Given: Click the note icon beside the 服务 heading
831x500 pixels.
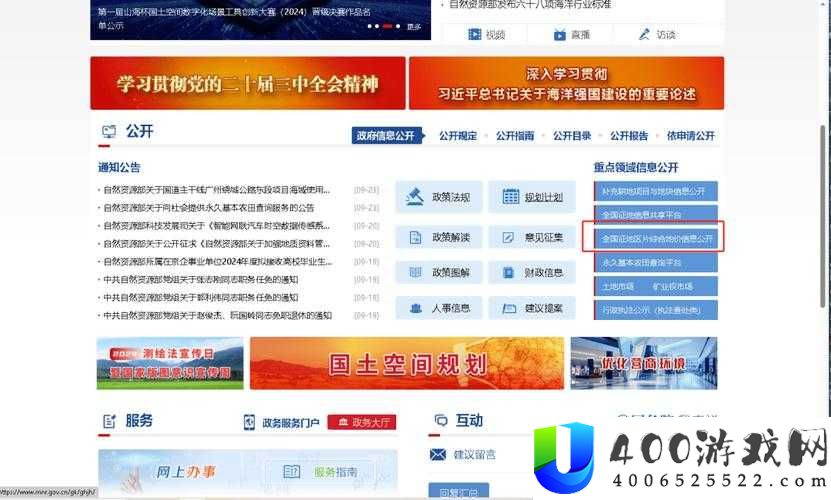Looking at the screenshot, I should 109,422.
